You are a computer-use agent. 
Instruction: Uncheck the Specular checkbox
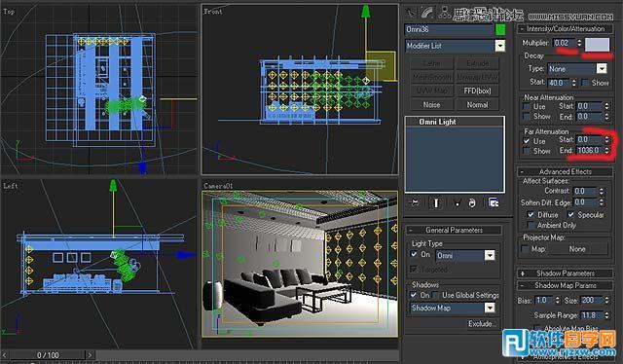click(571, 214)
